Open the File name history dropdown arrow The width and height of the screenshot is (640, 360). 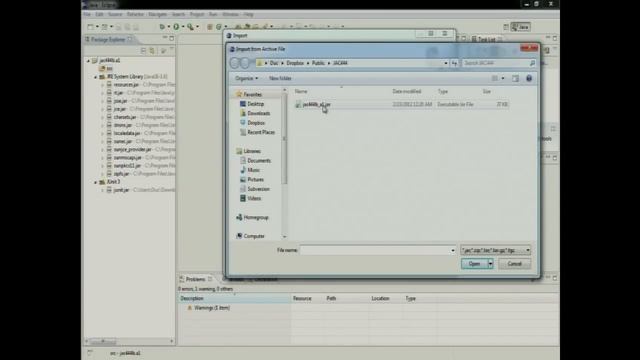click(x=453, y=250)
